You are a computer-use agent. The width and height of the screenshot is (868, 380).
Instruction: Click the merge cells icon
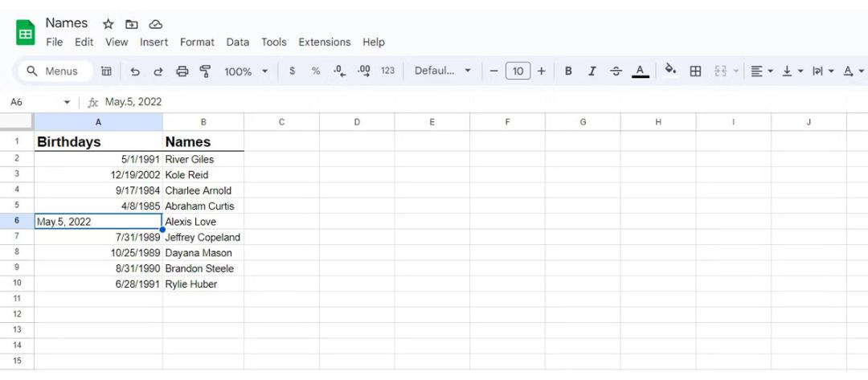pos(720,71)
